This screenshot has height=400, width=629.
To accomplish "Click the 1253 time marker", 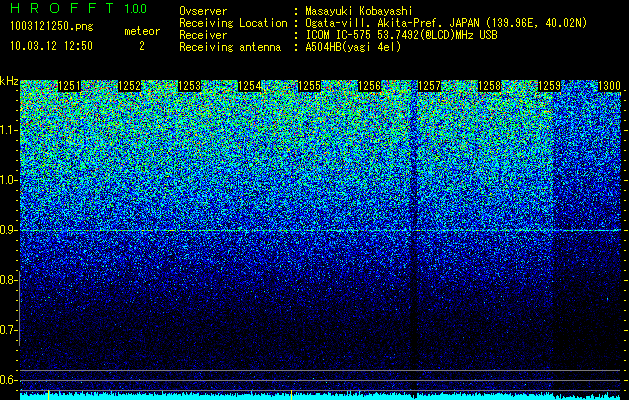I will click(x=189, y=86).
